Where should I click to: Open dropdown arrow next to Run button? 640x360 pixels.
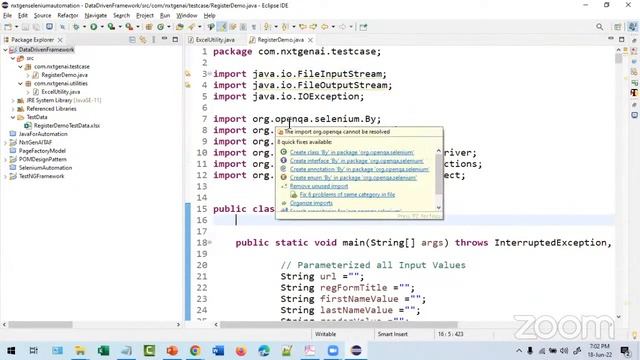(102, 27)
